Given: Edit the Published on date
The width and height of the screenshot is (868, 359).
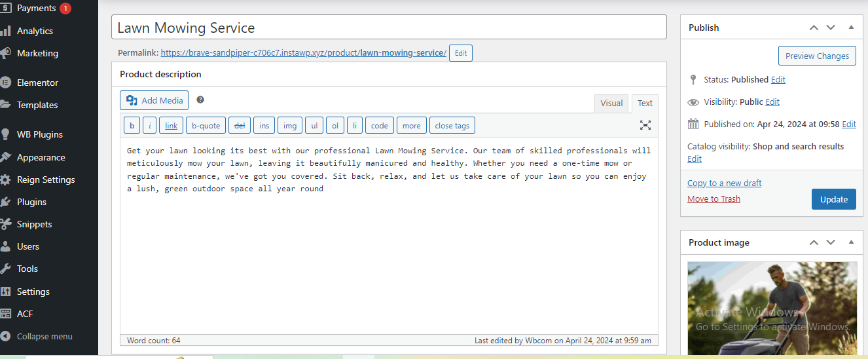Looking at the screenshot, I should (849, 124).
